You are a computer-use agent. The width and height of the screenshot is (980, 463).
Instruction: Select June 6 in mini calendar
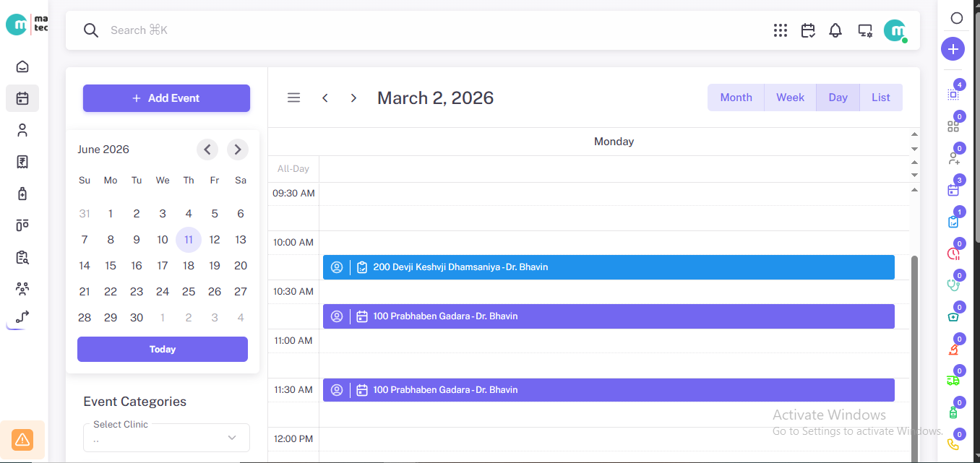[x=241, y=214]
